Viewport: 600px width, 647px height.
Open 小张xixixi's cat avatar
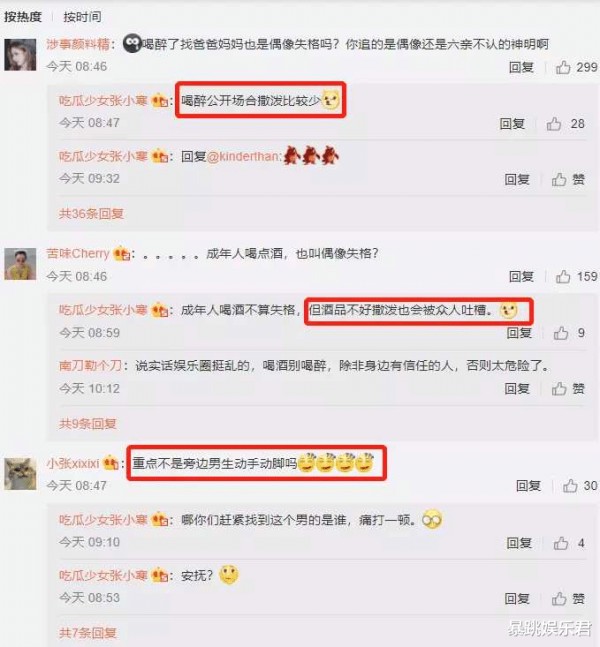[x=20, y=474]
